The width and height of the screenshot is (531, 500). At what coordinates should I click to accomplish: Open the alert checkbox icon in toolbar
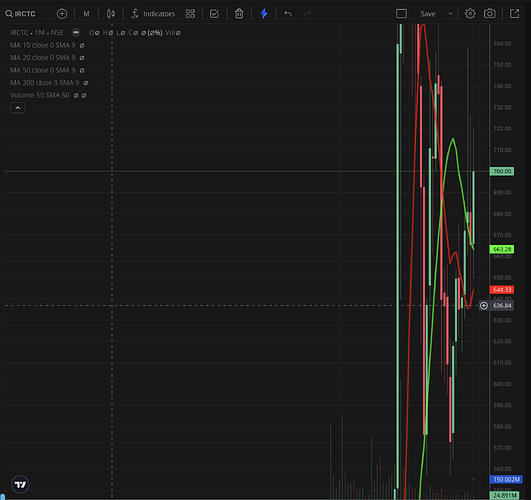[x=214, y=14]
